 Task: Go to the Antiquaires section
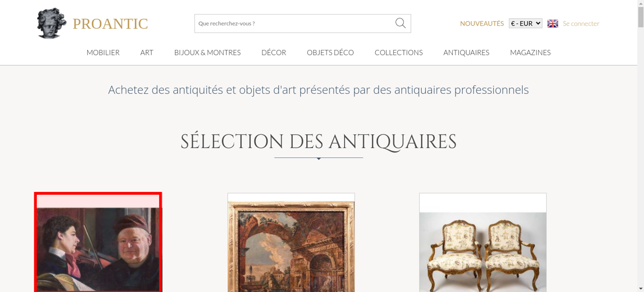point(466,52)
